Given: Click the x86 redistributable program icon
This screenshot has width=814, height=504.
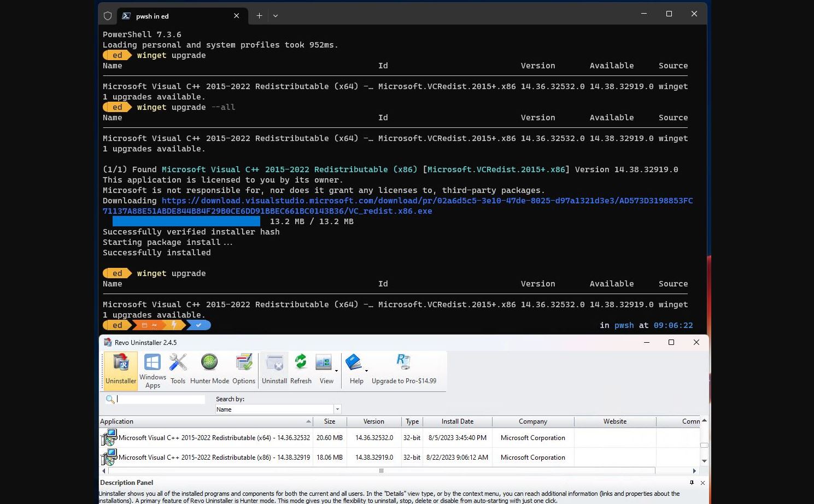Looking at the screenshot, I should click(109, 458).
